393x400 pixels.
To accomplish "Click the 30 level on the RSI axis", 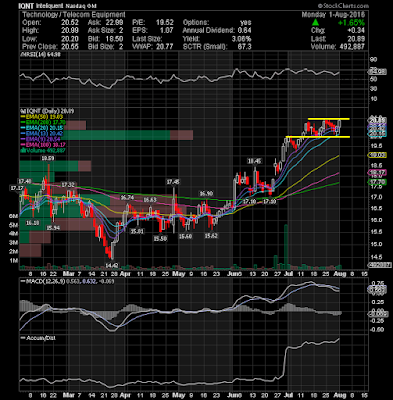I will [x=373, y=89].
